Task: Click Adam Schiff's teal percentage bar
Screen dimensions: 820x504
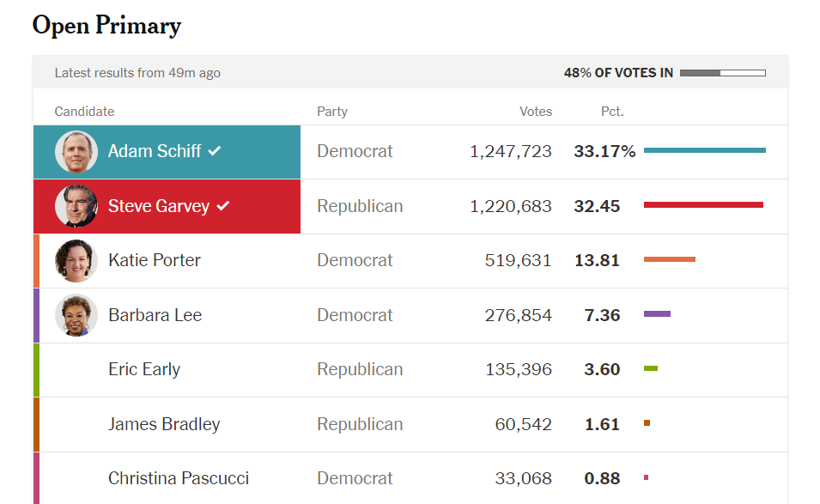Action: (704, 150)
